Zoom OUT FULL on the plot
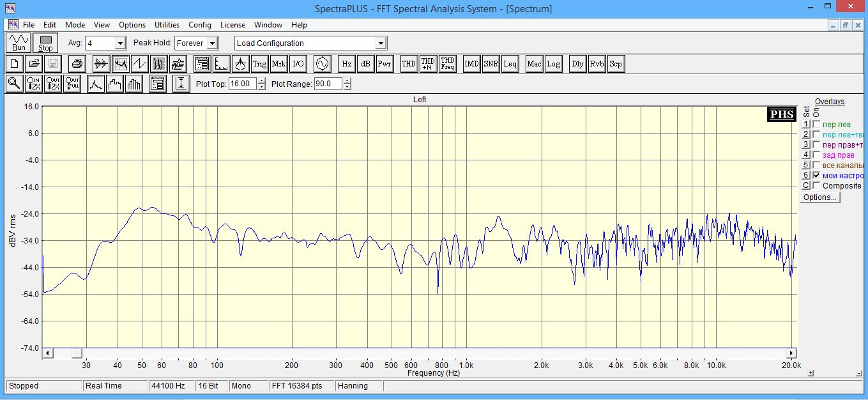Image resolution: width=868 pixels, height=400 pixels. (x=72, y=84)
